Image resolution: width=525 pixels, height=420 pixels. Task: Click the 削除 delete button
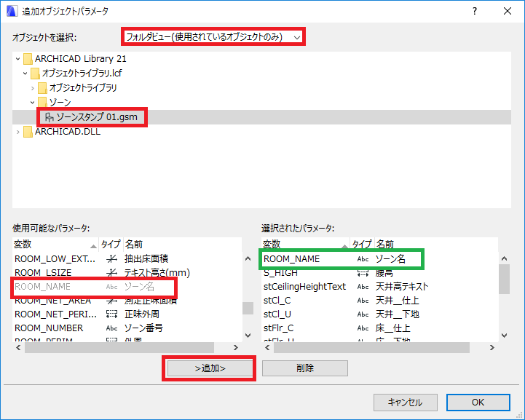tap(305, 368)
